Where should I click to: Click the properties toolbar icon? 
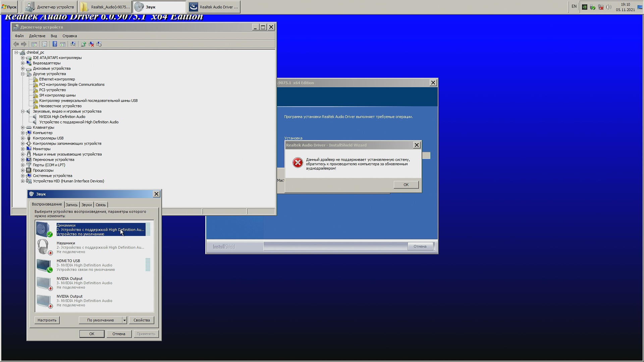pos(44,44)
